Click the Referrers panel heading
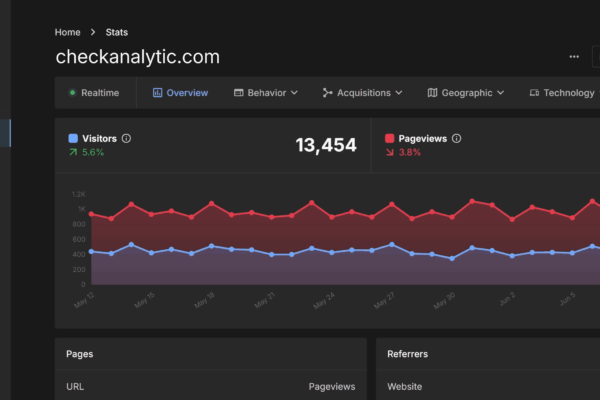 click(x=408, y=354)
